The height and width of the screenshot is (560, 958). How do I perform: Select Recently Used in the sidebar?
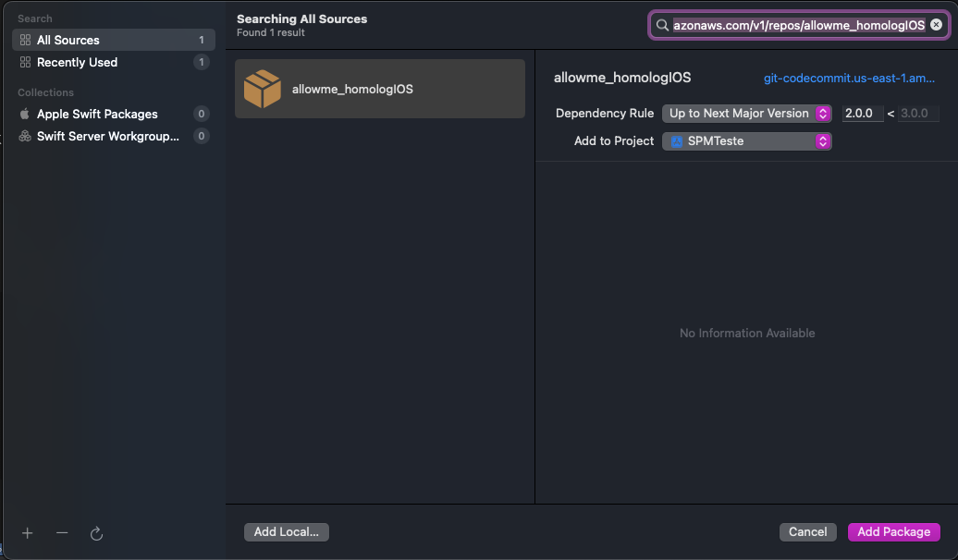pos(114,62)
